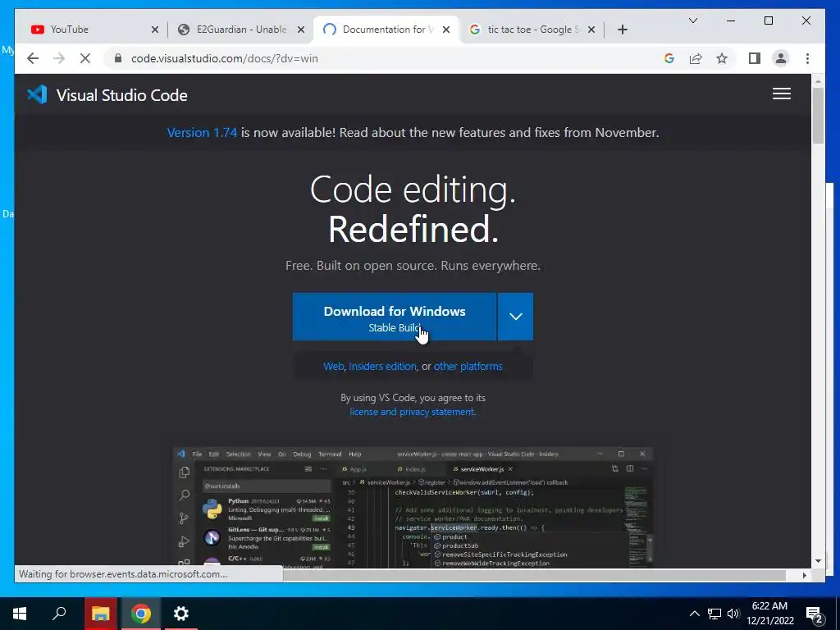Open the other platforms link

click(x=468, y=367)
